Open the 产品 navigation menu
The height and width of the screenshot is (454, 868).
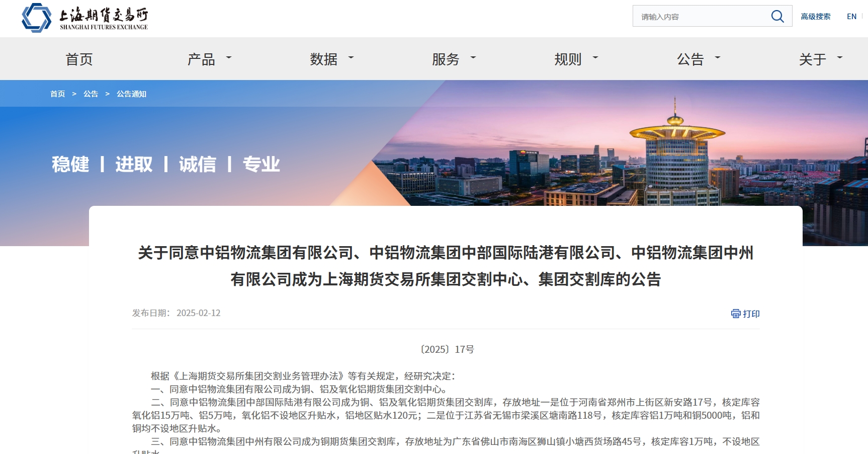[x=201, y=59]
